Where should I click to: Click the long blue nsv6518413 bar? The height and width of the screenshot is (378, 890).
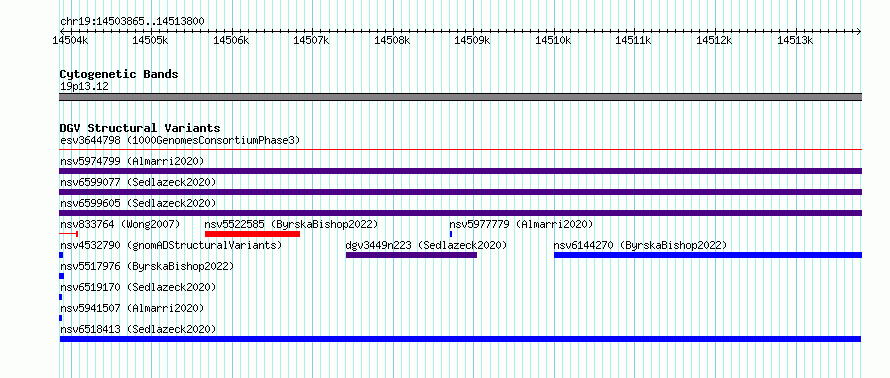(460, 339)
